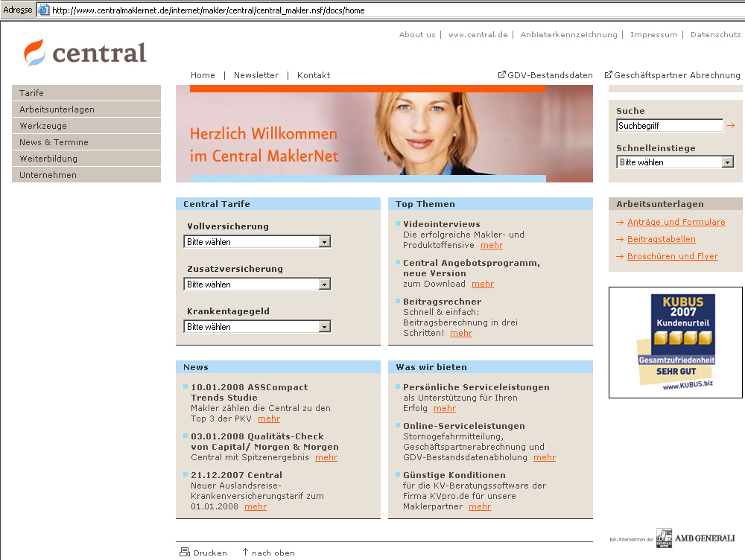The image size is (745, 560).
Task: Open the Krankentagegeld dropdown
Action: (257, 327)
